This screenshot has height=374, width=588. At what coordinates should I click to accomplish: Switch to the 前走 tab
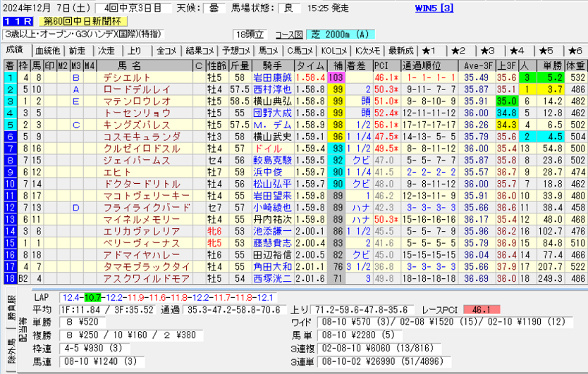point(77,51)
